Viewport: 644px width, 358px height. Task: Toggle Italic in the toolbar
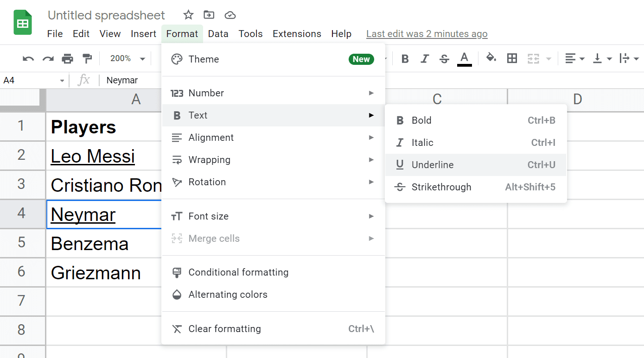(x=425, y=59)
